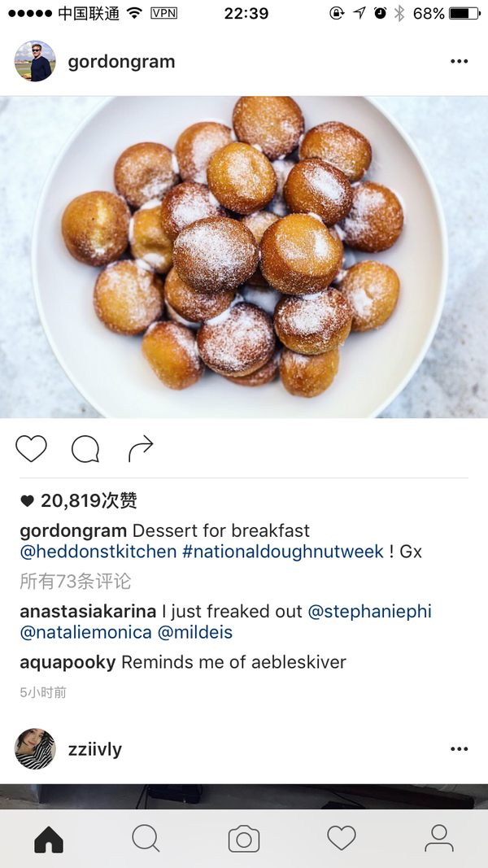View all 73 comments
Screen dimensions: 488x868
point(76,582)
